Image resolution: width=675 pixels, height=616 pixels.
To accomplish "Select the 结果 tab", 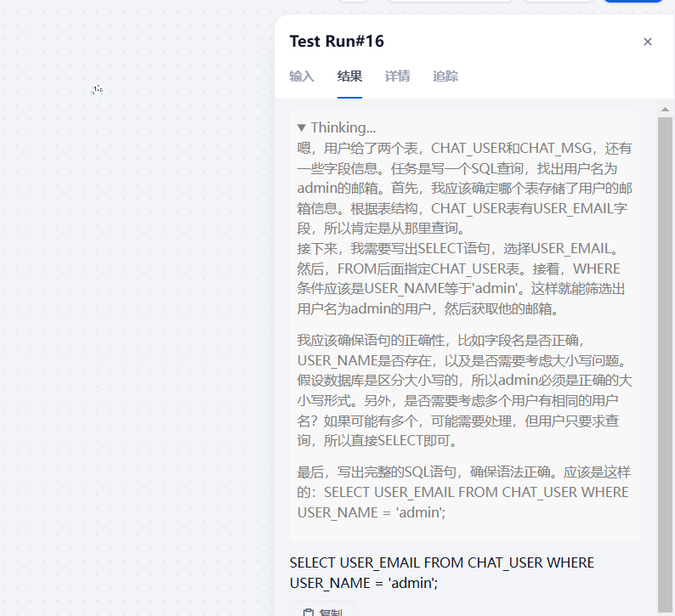I will click(x=349, y=76).
